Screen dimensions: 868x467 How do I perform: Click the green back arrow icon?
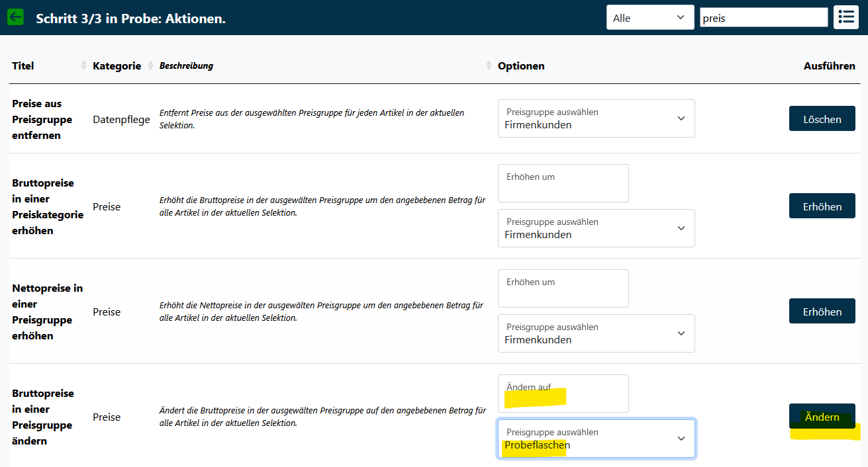[x=15, y=17]
